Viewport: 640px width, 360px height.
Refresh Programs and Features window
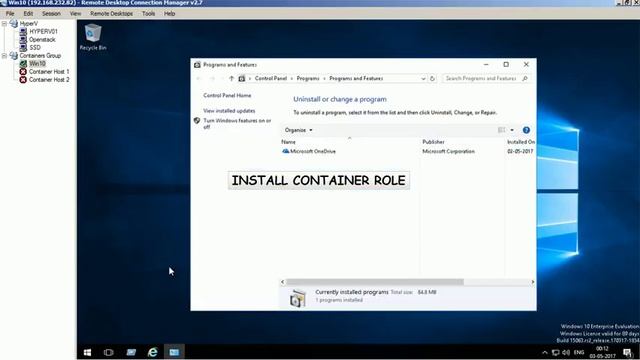point(432,78)
